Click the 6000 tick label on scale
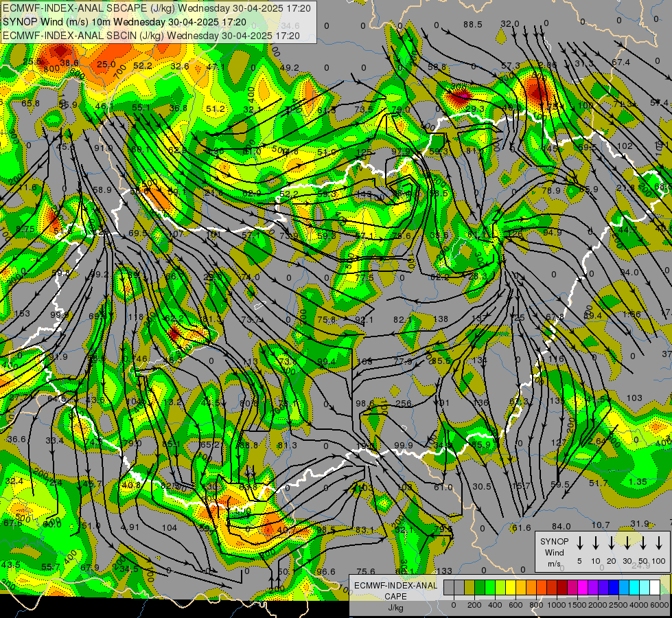Viewport: 672px width, 618px height. coord(660,605)
